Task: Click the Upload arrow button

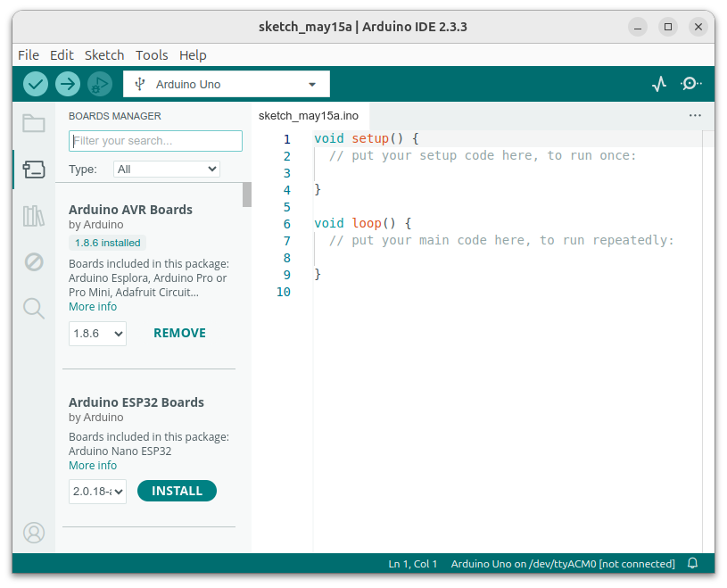Action: (x=68, y=85)
